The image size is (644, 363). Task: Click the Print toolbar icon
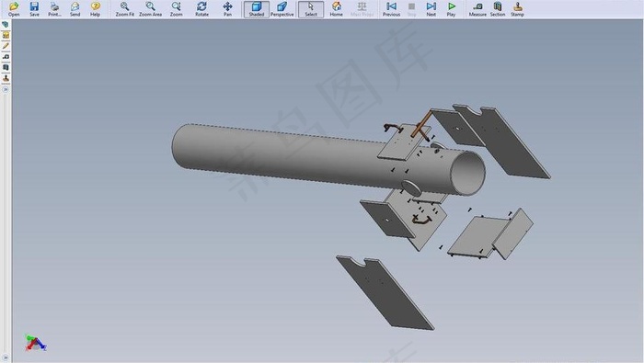54,8
